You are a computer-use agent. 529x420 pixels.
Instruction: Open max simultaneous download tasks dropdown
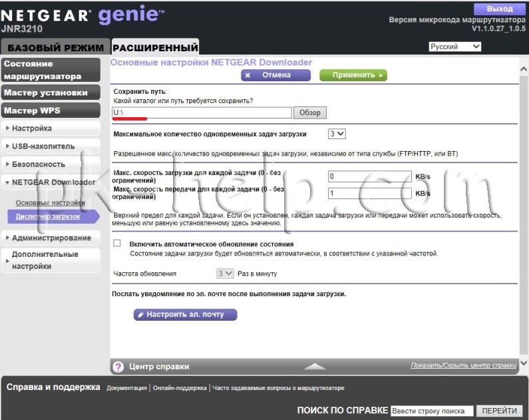click(x=337, y=134)
